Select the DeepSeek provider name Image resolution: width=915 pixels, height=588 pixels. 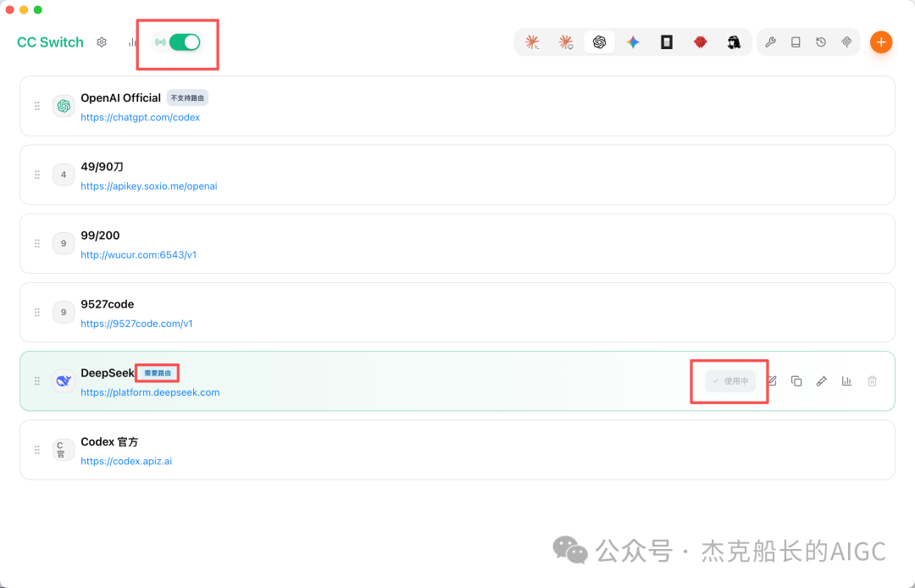[108, 374]
